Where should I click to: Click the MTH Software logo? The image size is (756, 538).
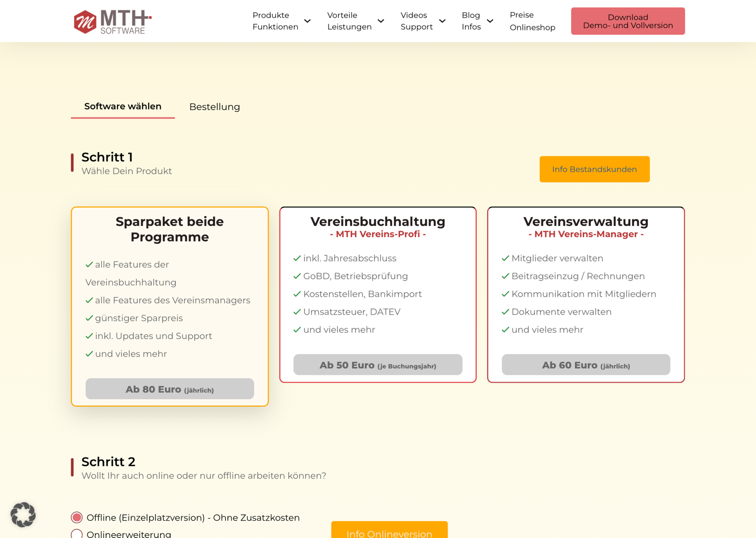[112, 22]
